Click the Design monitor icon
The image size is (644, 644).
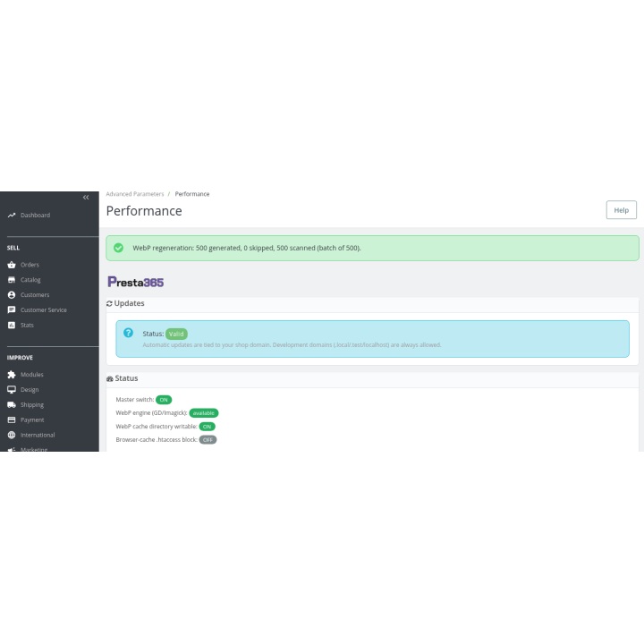[12, 390]
